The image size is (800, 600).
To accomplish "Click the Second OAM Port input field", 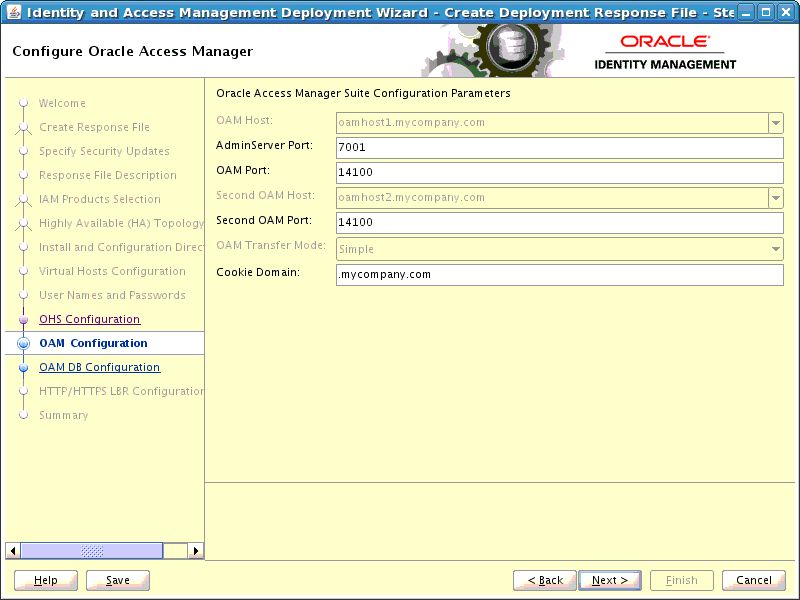I will [560, 223].
